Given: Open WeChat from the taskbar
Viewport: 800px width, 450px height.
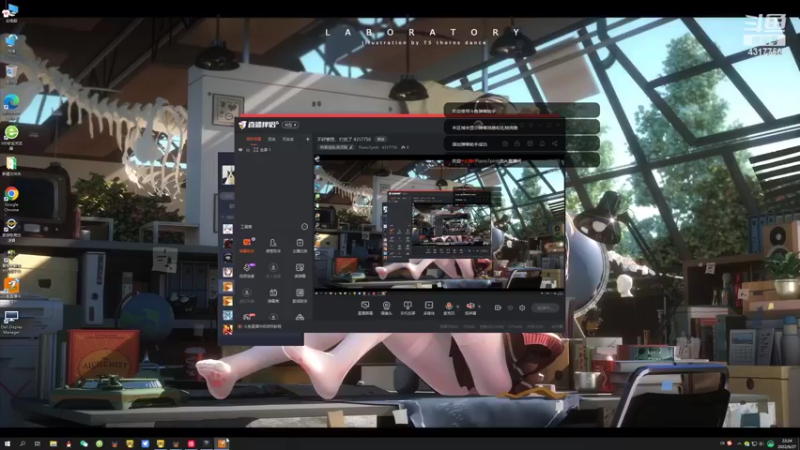Looking at the screenshot, I should pyautogui.click(x=84, y=443).
